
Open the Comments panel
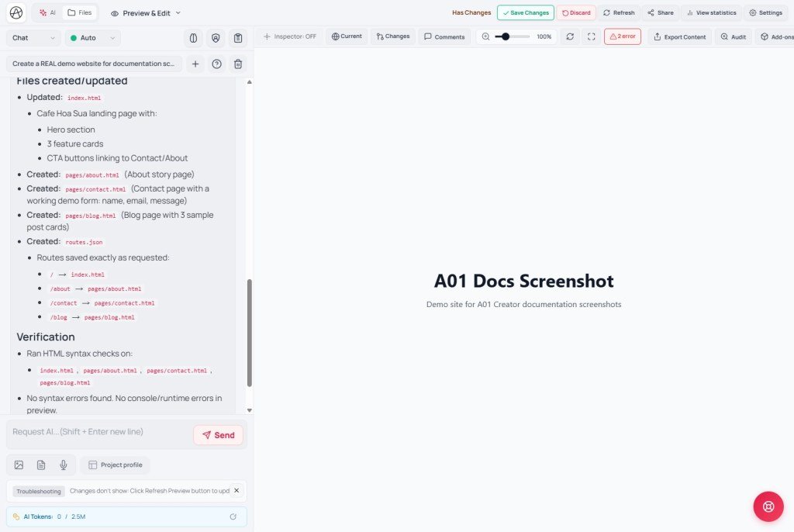pos(444,36)
